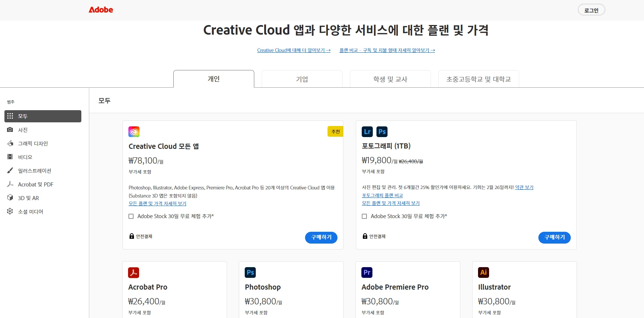
Task: Open the 초중고등학교 및 대학교 tab
Action: [479, 79]
